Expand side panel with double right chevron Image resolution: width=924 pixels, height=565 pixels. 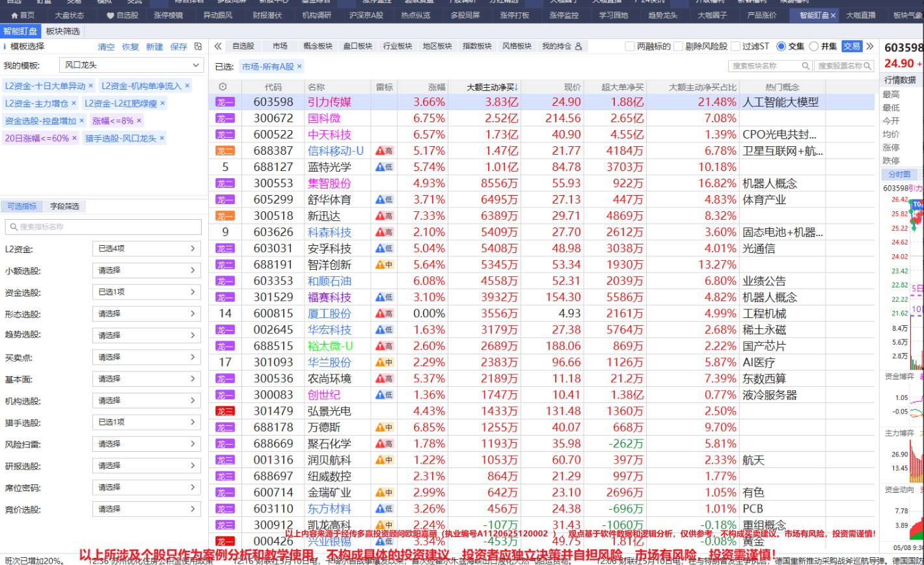point(870,46)
